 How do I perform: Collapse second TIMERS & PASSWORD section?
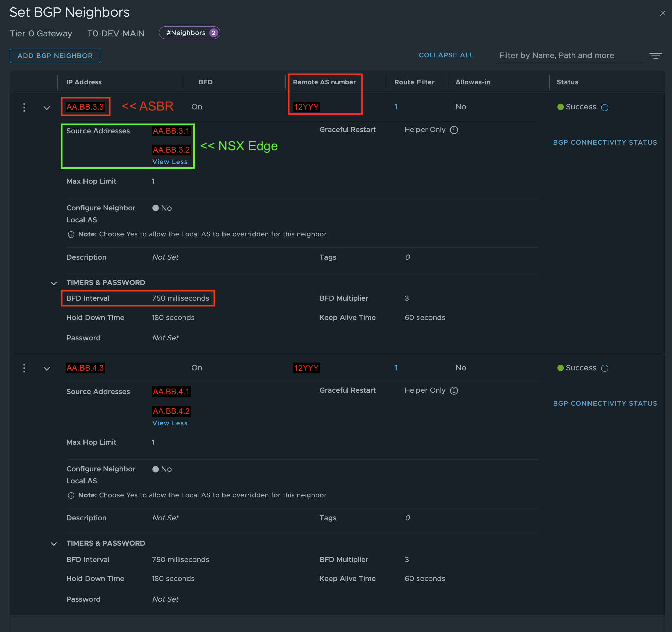click(x=54, y=544)
